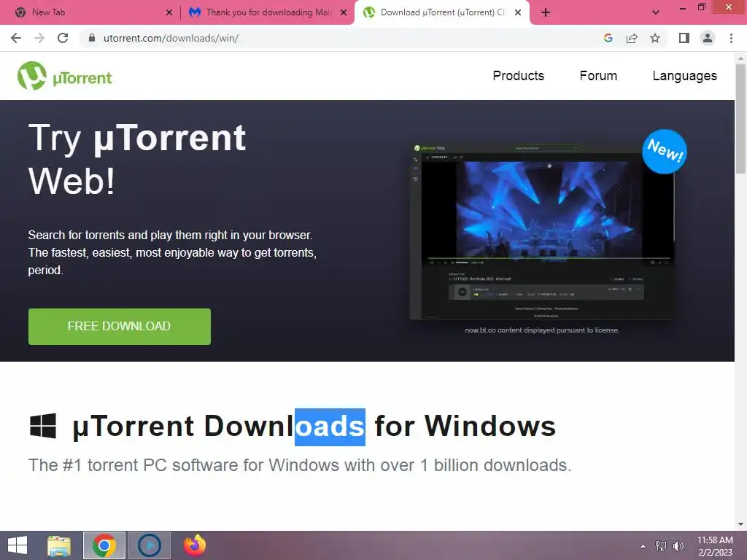Click the scrollbar down arrow

741,524
